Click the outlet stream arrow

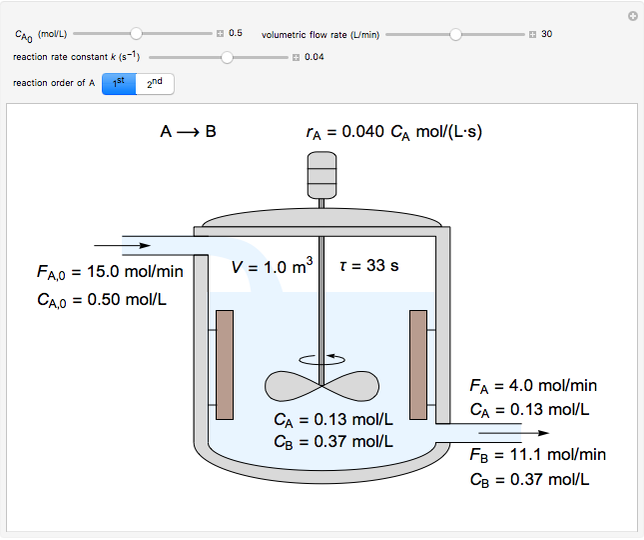528,433
